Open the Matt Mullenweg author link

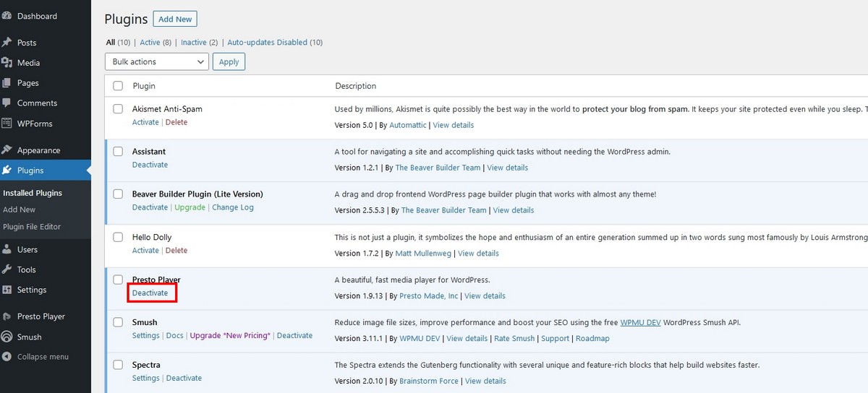[x=424, y=253]
